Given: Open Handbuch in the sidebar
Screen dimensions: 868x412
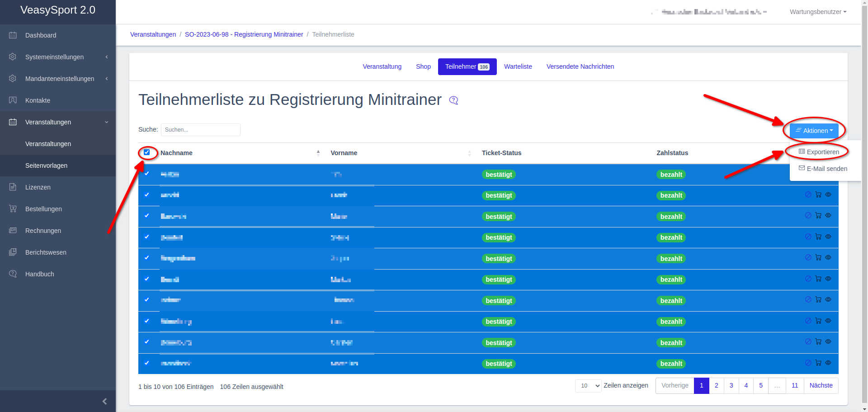Looking at the screenshot, I should coord(39,274).
